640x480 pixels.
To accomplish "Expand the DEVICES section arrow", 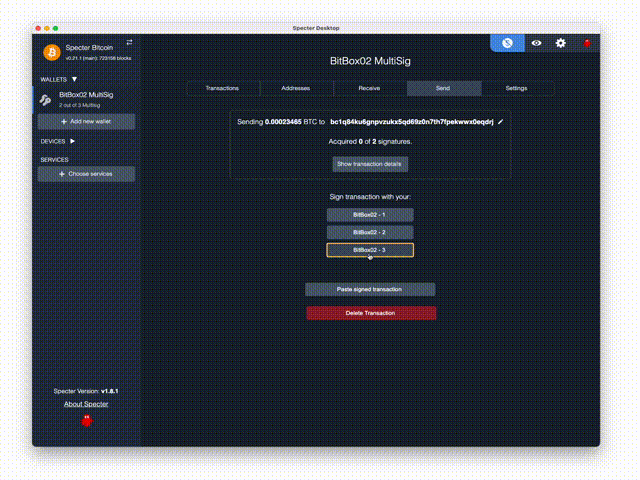I will [x=73, y=141].
